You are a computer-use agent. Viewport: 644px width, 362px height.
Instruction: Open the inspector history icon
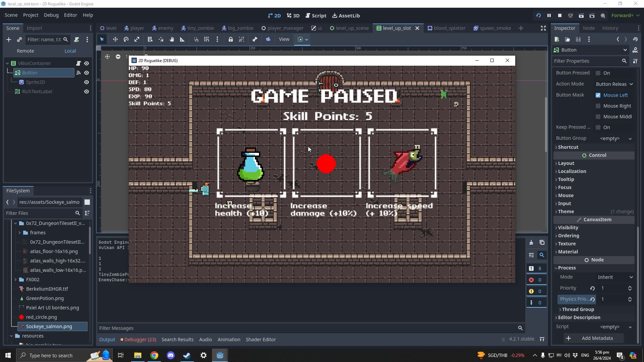[x=636, y=39]
